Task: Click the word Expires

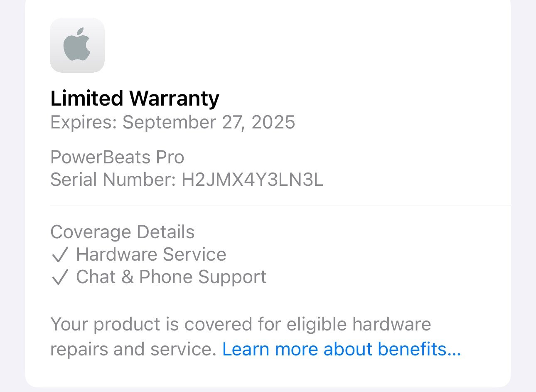Action: click(x=84, y=123)
